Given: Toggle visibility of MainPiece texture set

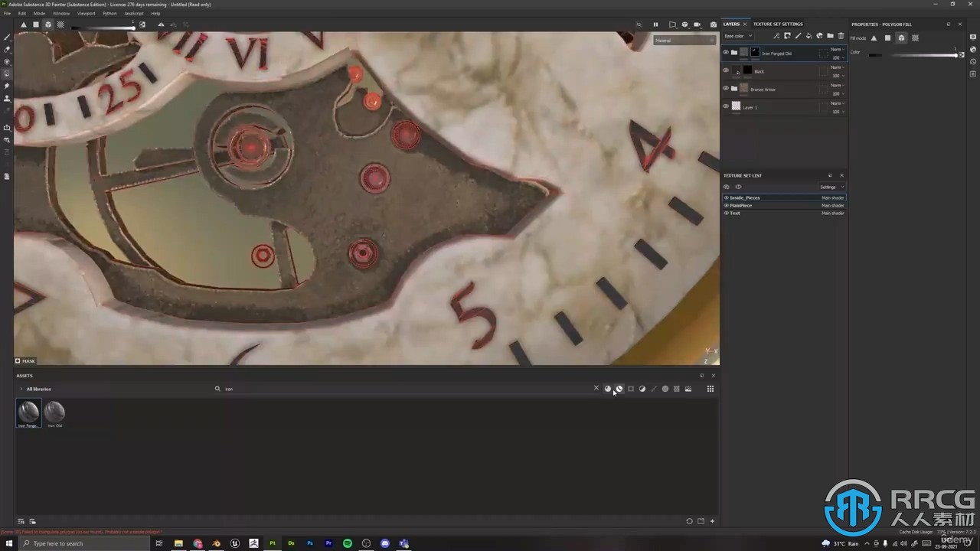Looking at the screenshot, I should tap(727, 205).
